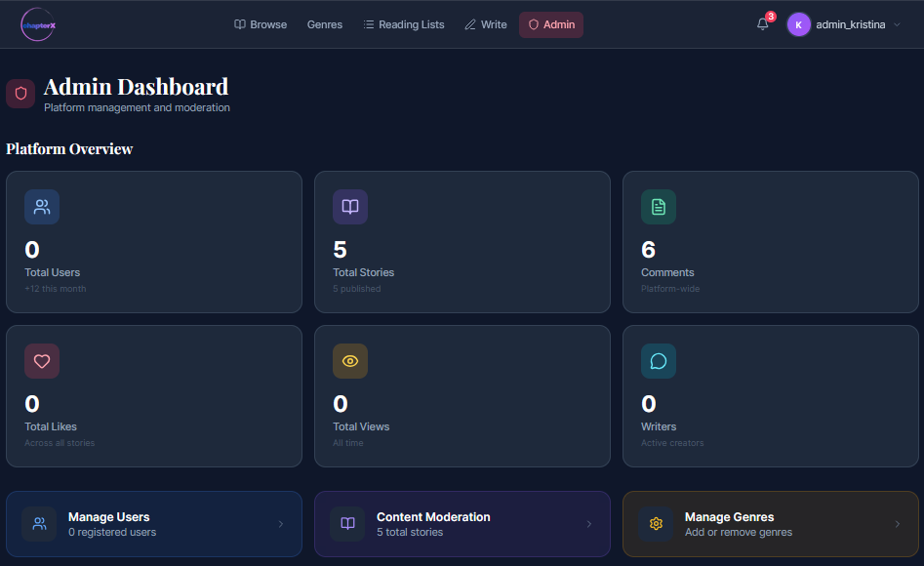Expand the admin_kristina account dropdown
924x566 pixels.
tap(897, 25)
